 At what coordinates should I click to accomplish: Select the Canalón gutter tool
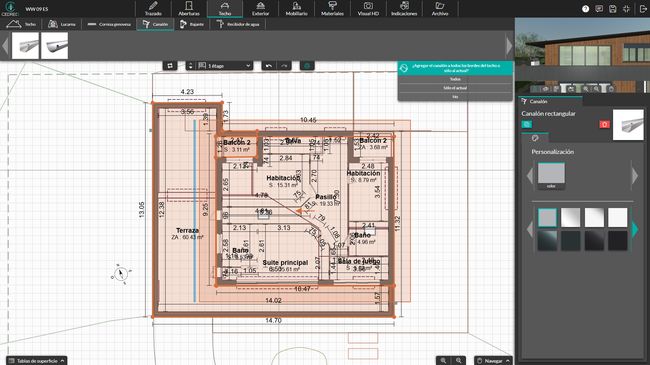point(155,24)
